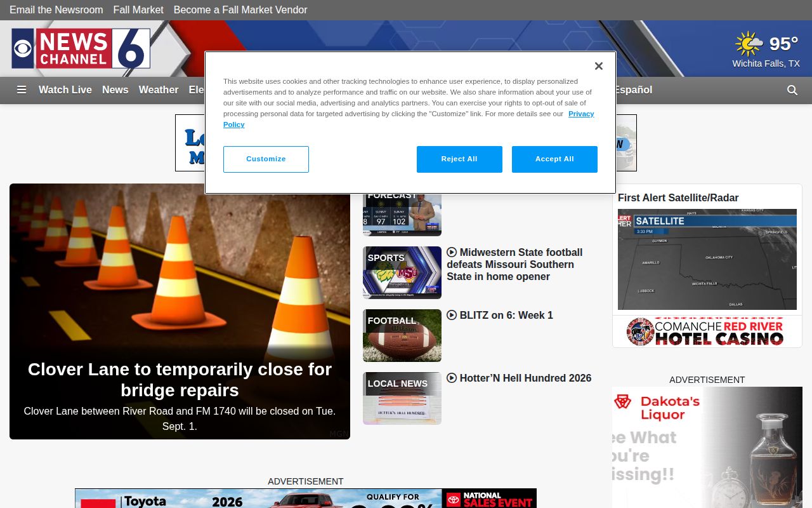Click the Accept All cookies button

[554, 159]
